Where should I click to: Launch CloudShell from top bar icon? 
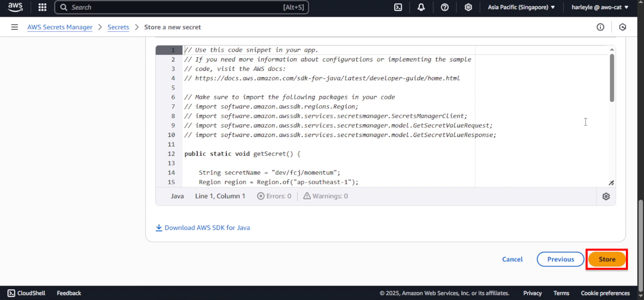(398, 7)
